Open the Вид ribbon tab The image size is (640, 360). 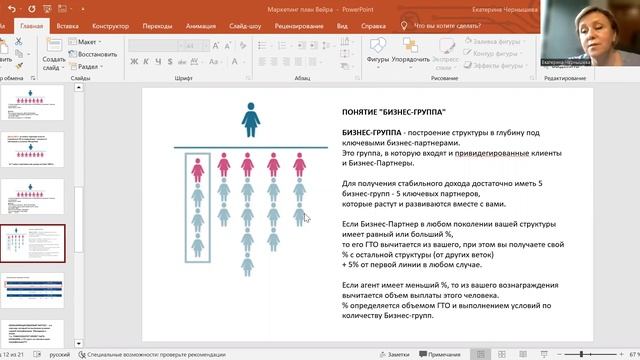[x=342, y=26]
